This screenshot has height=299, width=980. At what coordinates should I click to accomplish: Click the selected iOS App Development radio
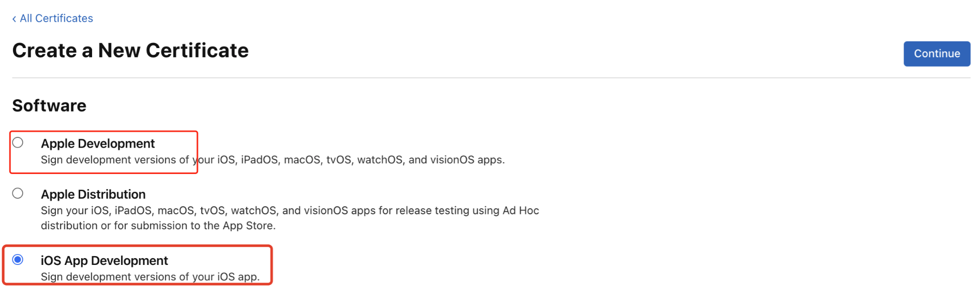18,259
